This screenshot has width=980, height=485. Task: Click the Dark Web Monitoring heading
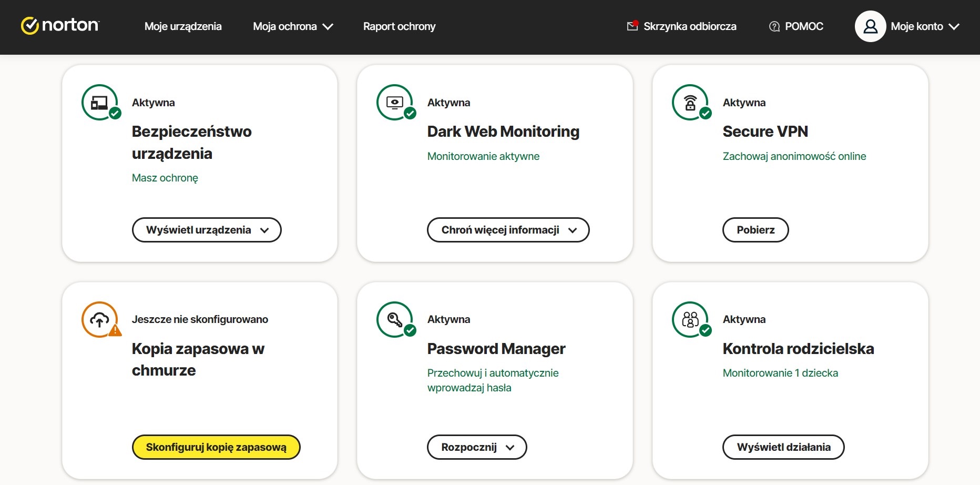pos(503,132)
